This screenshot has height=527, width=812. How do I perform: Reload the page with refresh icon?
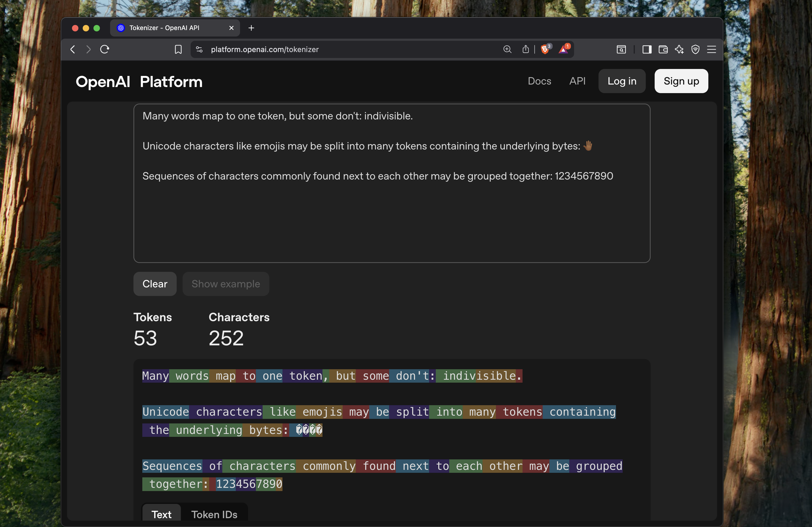(x=105, y=49)
